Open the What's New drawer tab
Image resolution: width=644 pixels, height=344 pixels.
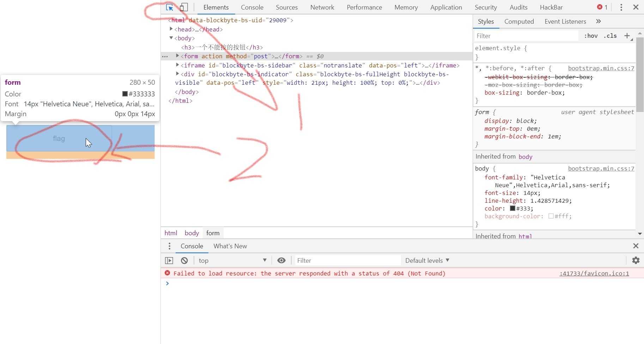click(230, 246)
